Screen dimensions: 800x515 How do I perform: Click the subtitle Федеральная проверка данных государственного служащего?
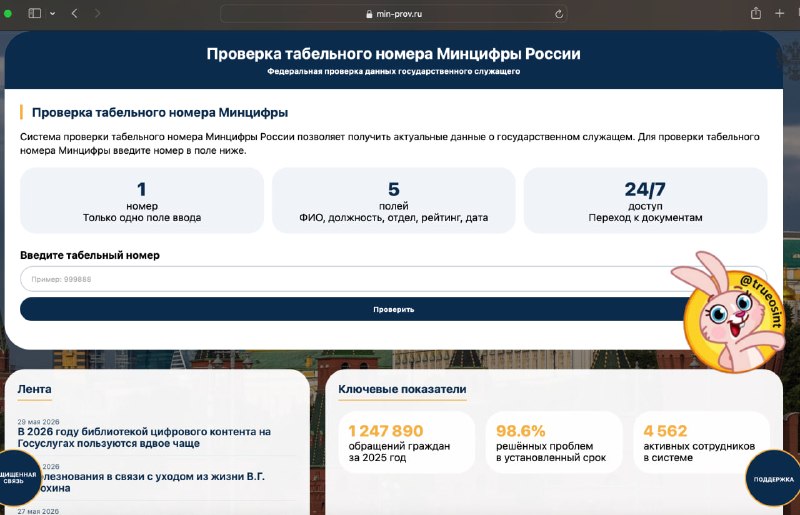tap(393, 71)
